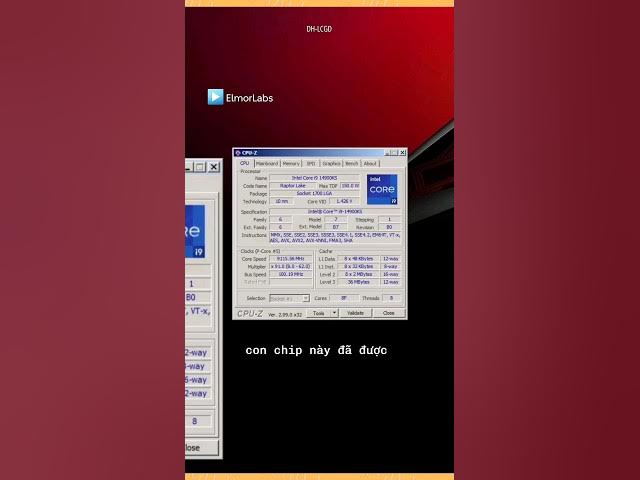This screenshot has width=640, height=480.
Task: Click the Core Speed value field
Action: pos(291,259)
